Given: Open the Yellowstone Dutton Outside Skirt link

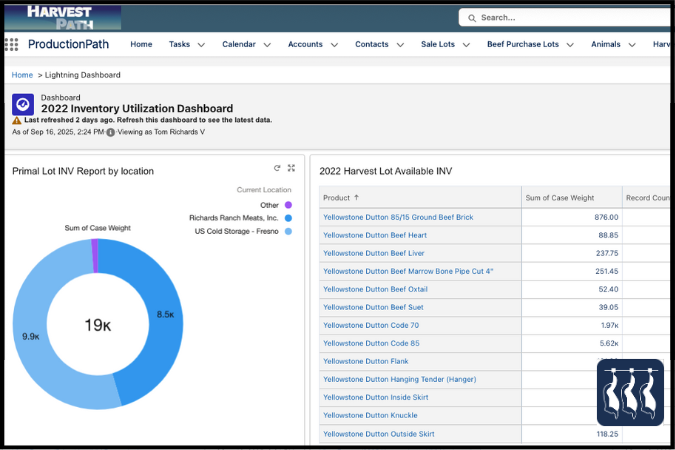Looking at the screenshot, I should [x=379, y=434].
